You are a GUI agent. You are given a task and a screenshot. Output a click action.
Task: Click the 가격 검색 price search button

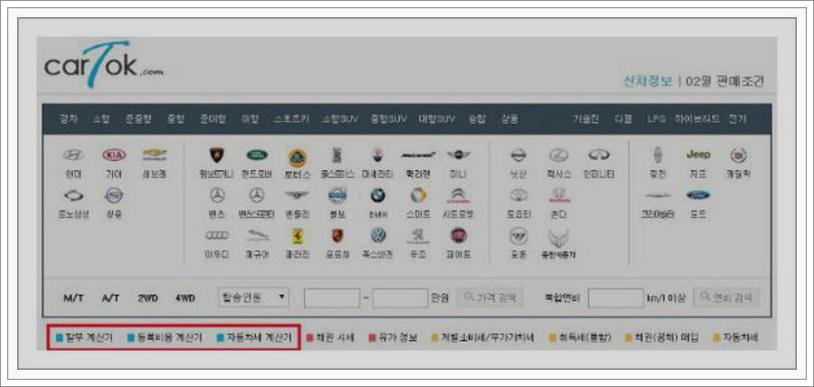(x=490, y=298)
